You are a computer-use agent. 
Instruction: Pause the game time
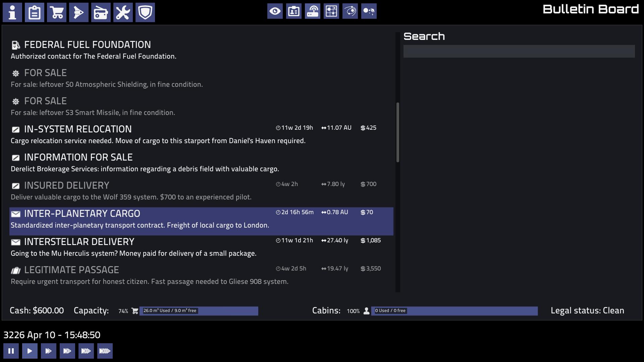point(11,351)
